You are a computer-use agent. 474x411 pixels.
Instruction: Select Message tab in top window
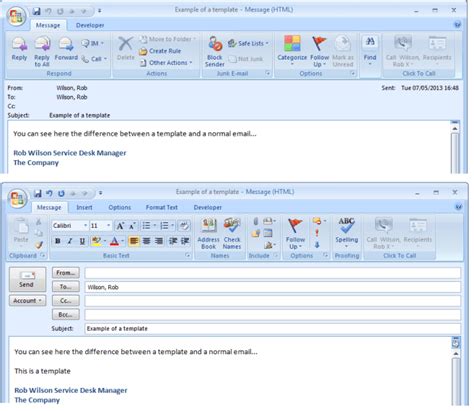pos(48,25)
